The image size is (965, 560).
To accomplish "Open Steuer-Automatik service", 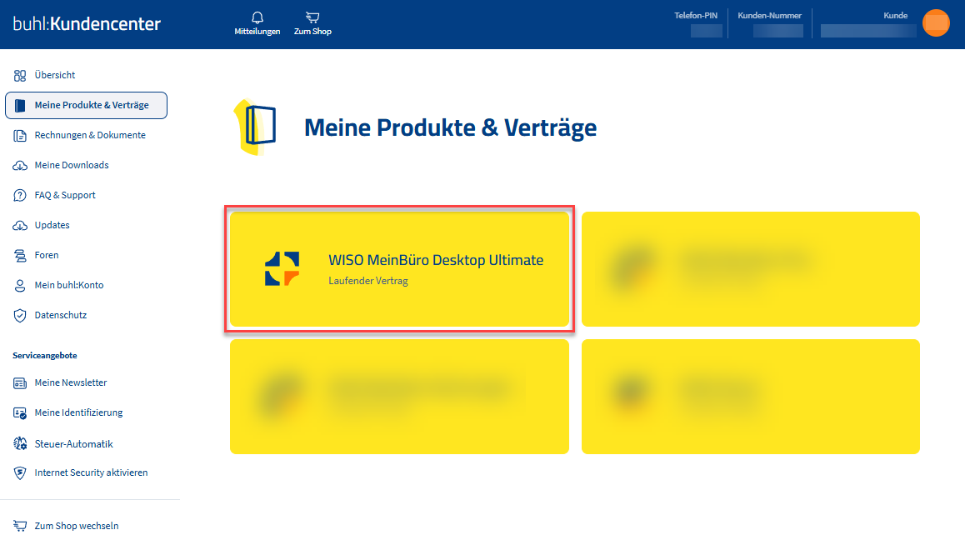I will [x=74, y=443].
